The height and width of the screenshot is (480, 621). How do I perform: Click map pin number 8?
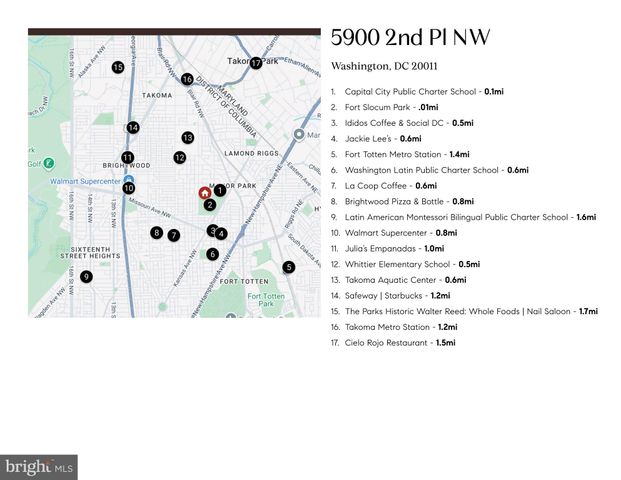pos(156,233)
